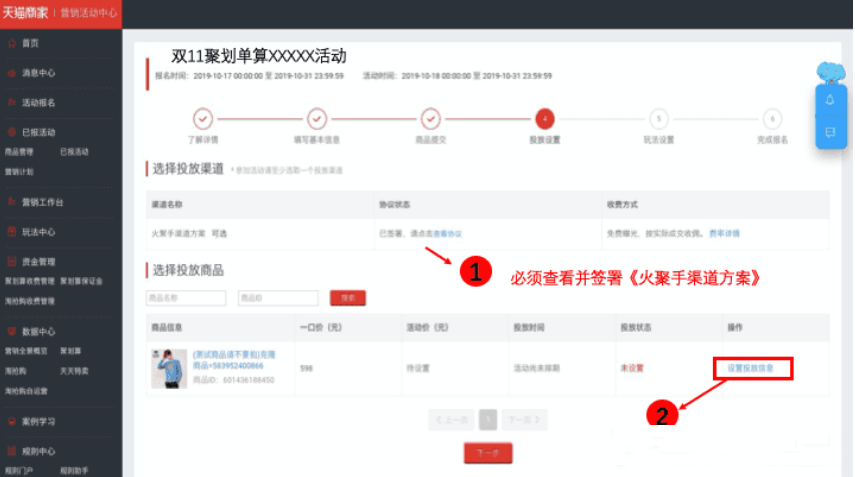The image size is (855, 477).
Task: Click the 消息中心 message icon
Action: (x=12, y=73)
